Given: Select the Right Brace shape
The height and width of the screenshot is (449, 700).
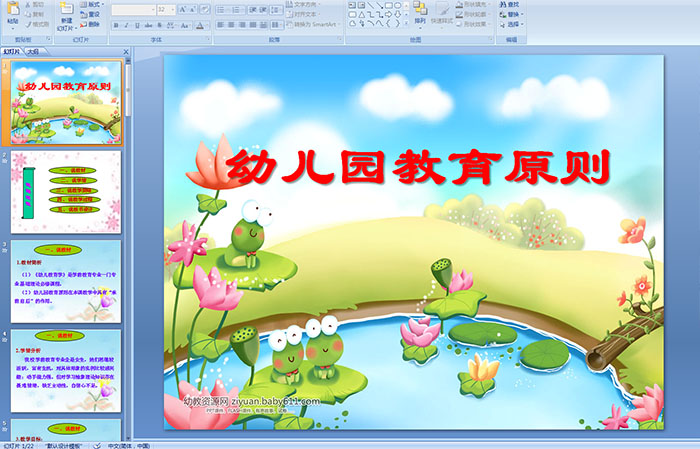Looking at the screenshot, I should (397, 24).
